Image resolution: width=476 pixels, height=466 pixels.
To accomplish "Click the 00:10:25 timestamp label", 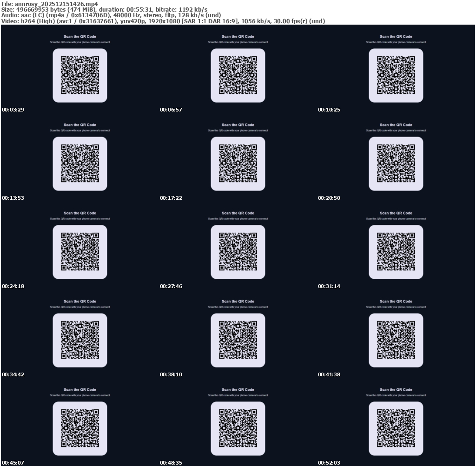I will pos(329,110).
